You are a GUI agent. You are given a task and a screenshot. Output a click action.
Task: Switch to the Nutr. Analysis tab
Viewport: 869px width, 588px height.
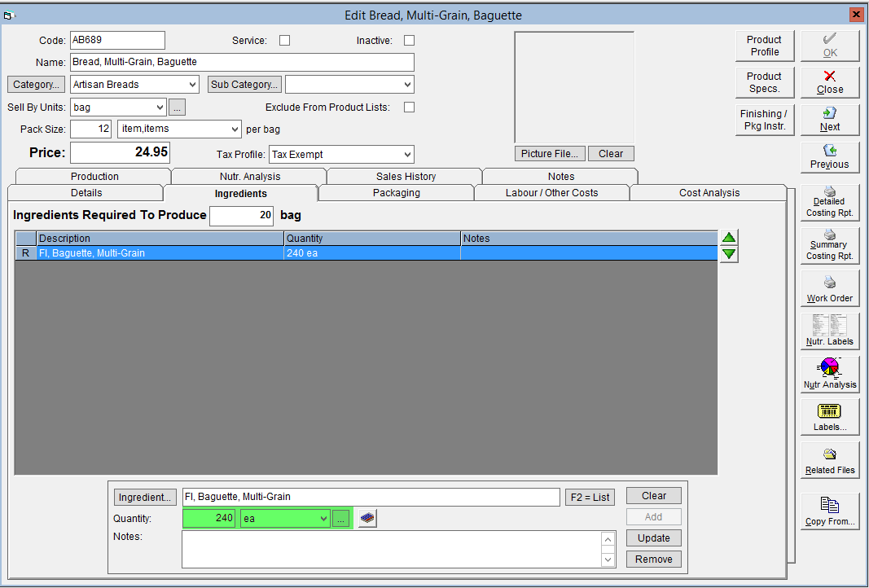(250, 176)
